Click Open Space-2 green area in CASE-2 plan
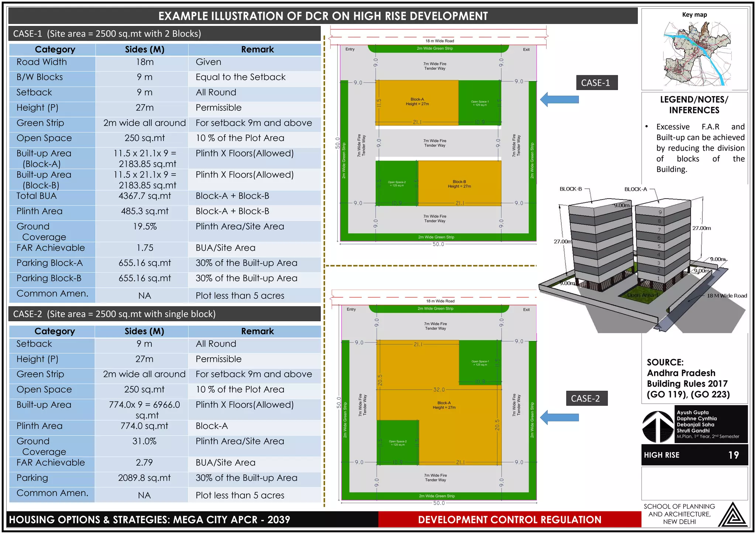This screenshot has width=756, height=534. coord(398,442)
